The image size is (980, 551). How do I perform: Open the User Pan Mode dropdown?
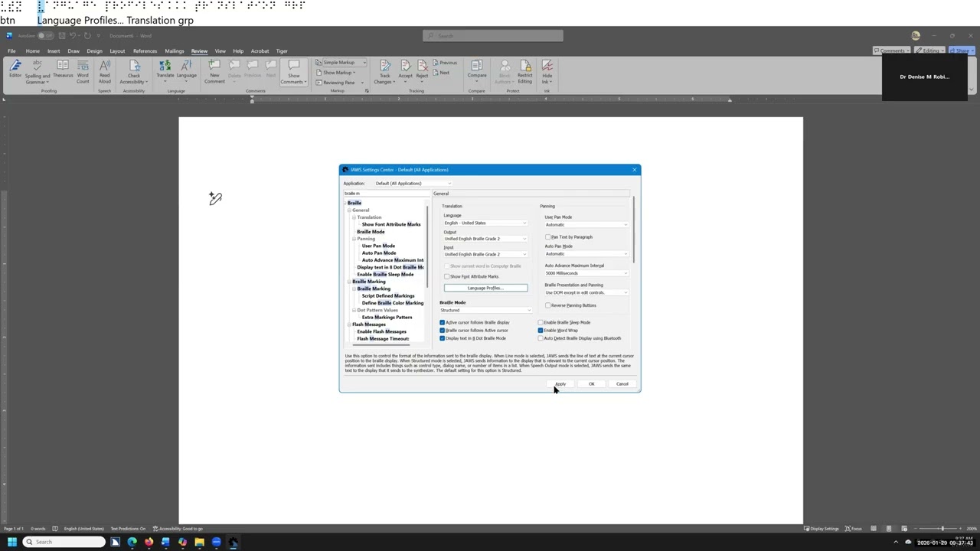click(x=586, y=225)
